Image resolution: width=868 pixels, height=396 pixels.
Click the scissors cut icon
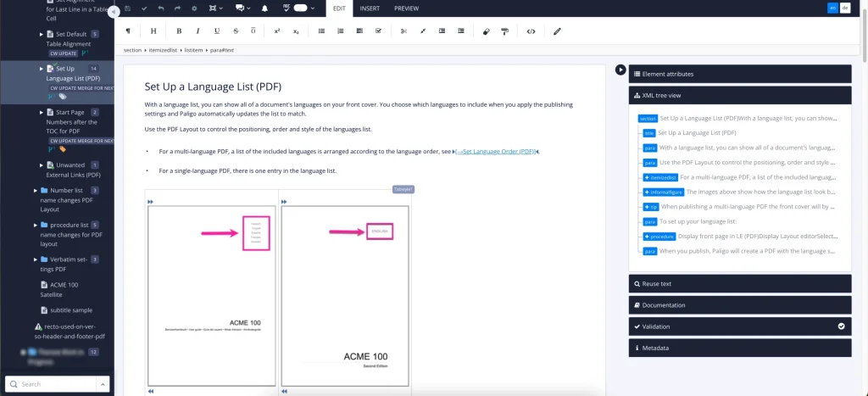pyautogui.click(x=403, y=31)
